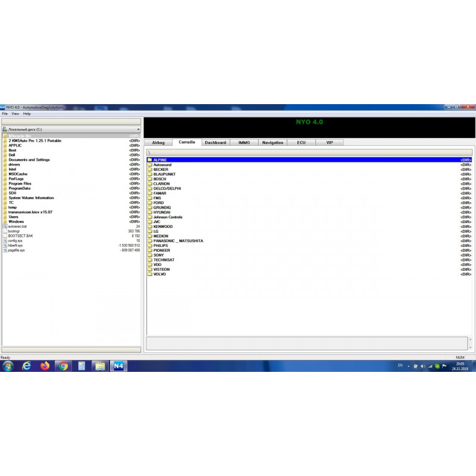Open the PIONEER folder in the list
The width and height of the screenshot is (476, 476).
(x=161, y=250)
